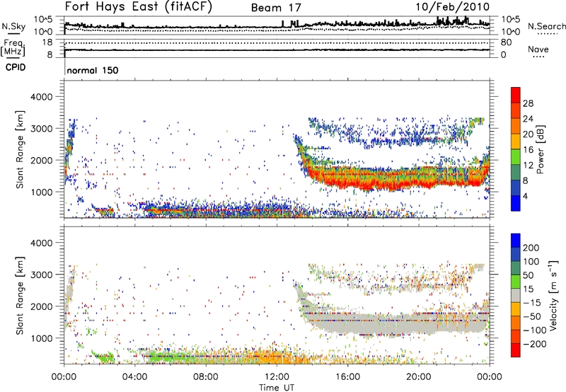566x392 pixels.
Task: Select the "-50" label on the Velocity color bar
Action: tap(532, 316)
